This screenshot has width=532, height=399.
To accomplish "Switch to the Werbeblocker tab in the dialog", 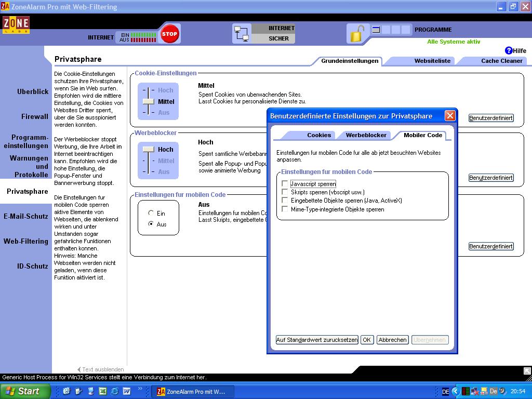I will pos(366,135).
